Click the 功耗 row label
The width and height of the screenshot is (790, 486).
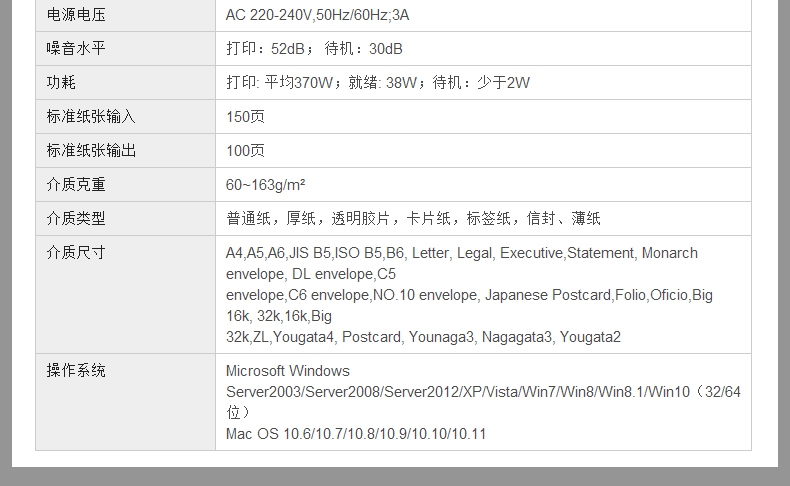[x=61, y=82]
